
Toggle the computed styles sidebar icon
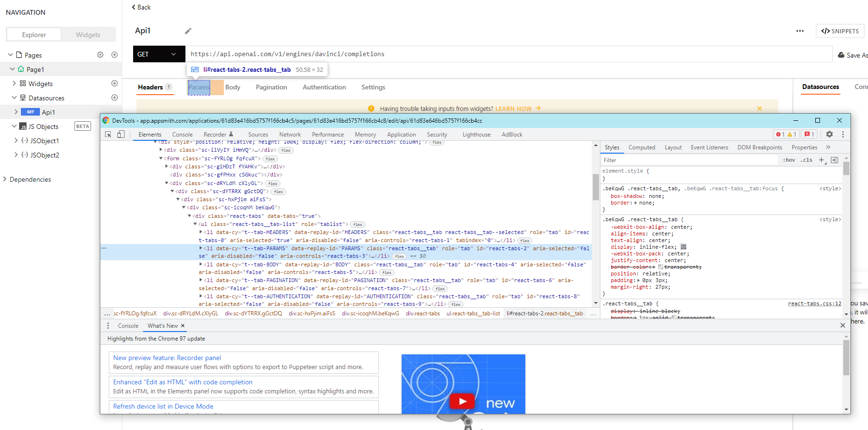[x=834, y=160]
